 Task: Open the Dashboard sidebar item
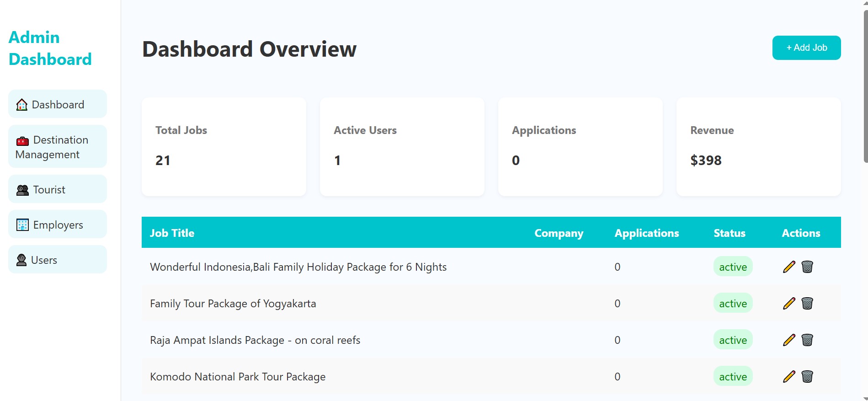[x=58, y=104]
